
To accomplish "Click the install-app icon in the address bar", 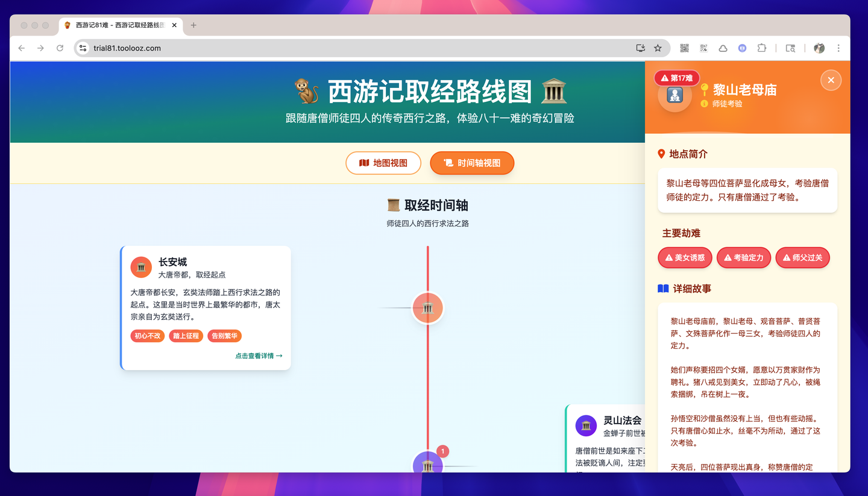I will click(x=640, y=48).
